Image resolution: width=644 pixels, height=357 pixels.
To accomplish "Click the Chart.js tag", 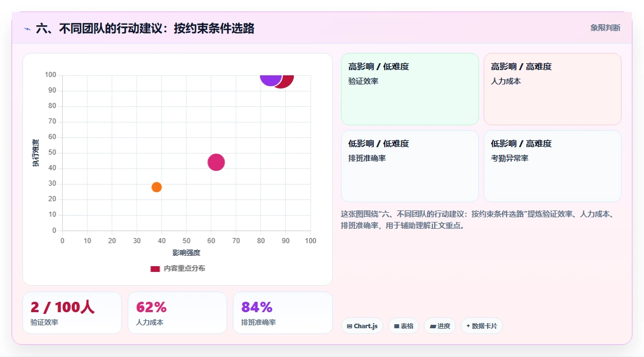I will [362, 326].
